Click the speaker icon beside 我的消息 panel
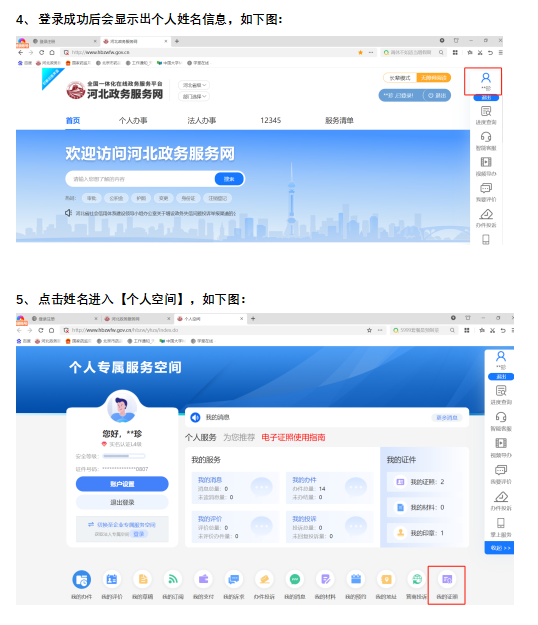 tap(195, 417)
